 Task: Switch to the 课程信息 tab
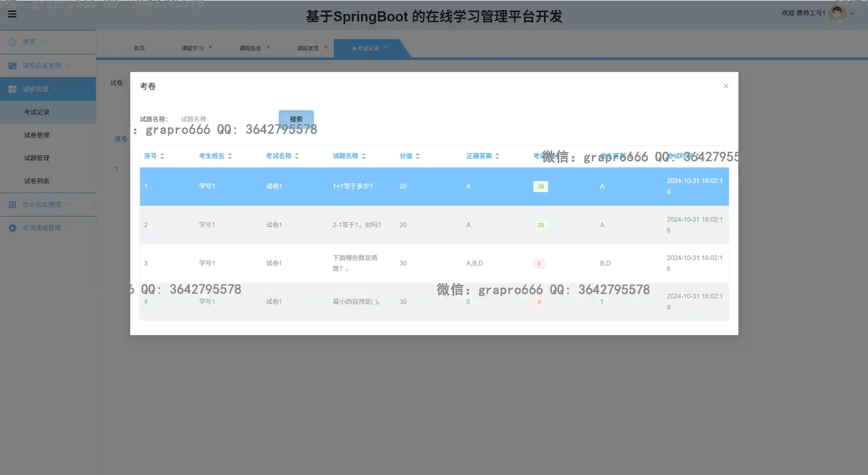tap(250, 48)
